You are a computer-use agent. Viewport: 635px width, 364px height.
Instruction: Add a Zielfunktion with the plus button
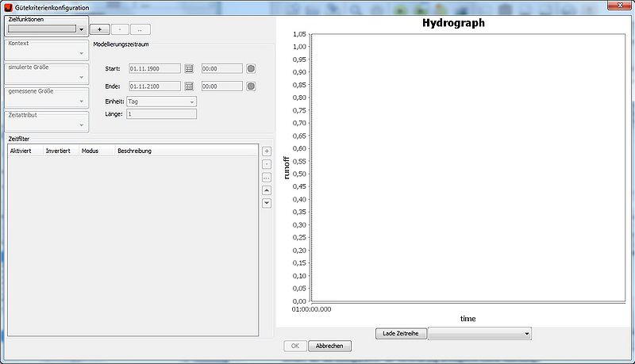[x=99, y=29]
